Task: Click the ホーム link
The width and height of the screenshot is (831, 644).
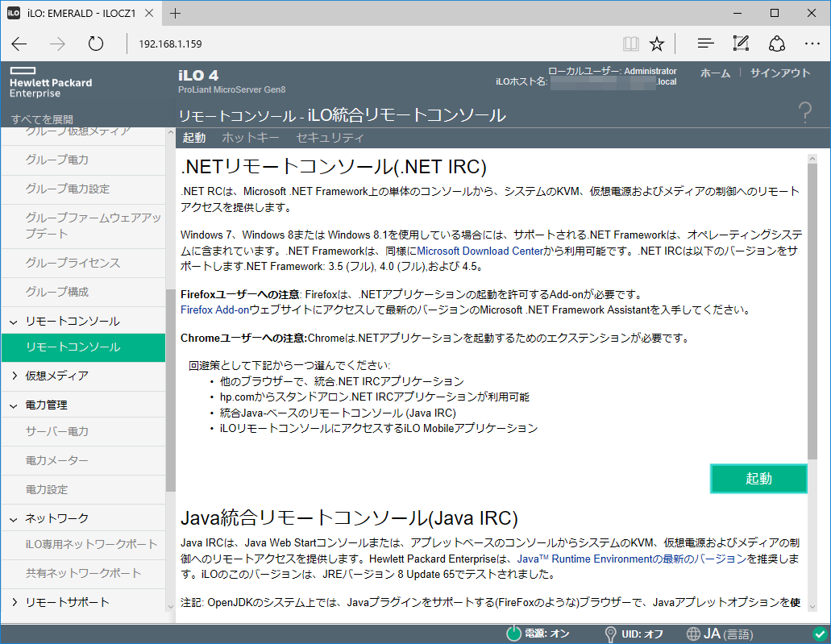Action: tap(716, 73)
